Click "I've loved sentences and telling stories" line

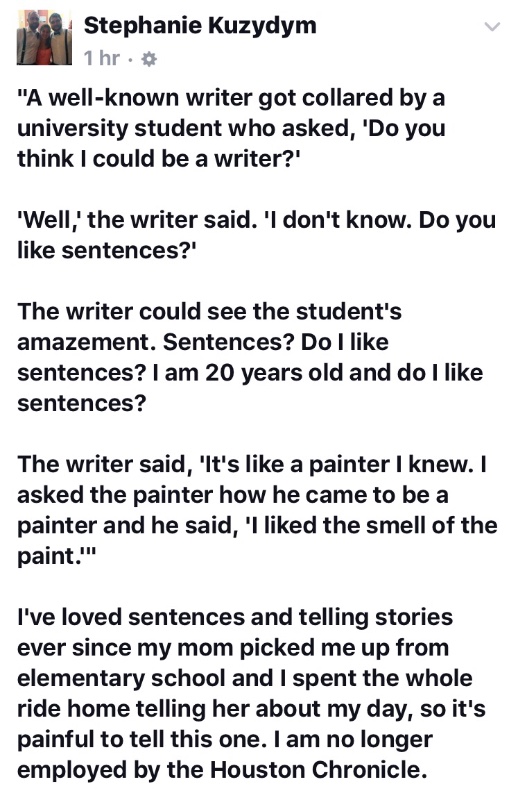(x=235, y=617)
